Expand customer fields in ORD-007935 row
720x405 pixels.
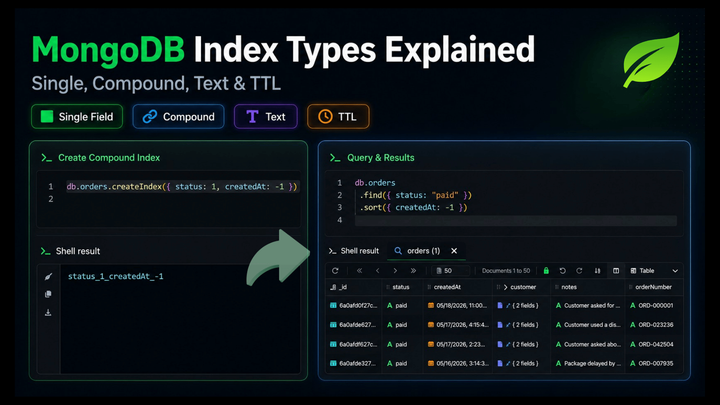(x=508, y=363)
